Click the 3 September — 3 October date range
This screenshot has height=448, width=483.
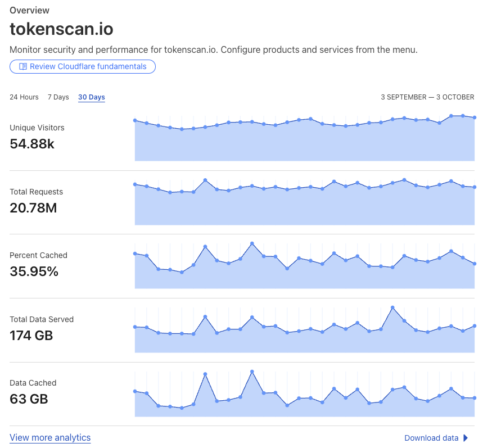click(x=427, y=97)
